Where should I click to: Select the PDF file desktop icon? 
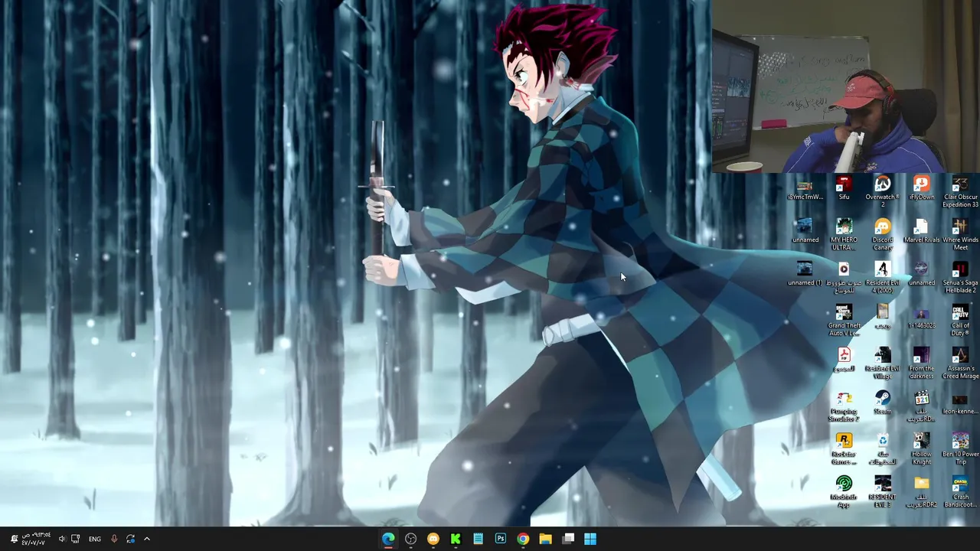tap(844, 360)
